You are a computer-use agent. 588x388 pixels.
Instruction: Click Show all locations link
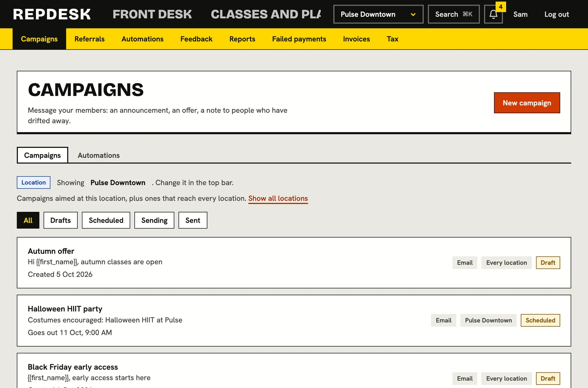tap(278, 198)
